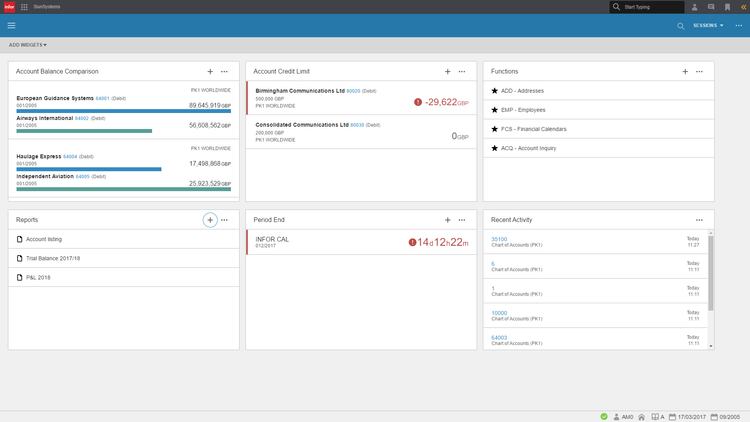Click the green status check icon
Screen dimensions: 750x422
pos(604,417)
